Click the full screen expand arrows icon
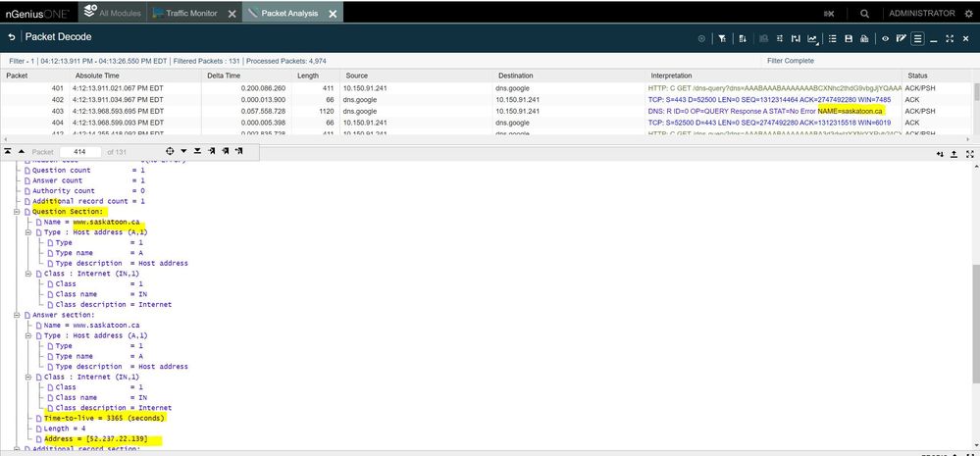The width and height of the screenshot is (980, 456). (x=950, y=38)
